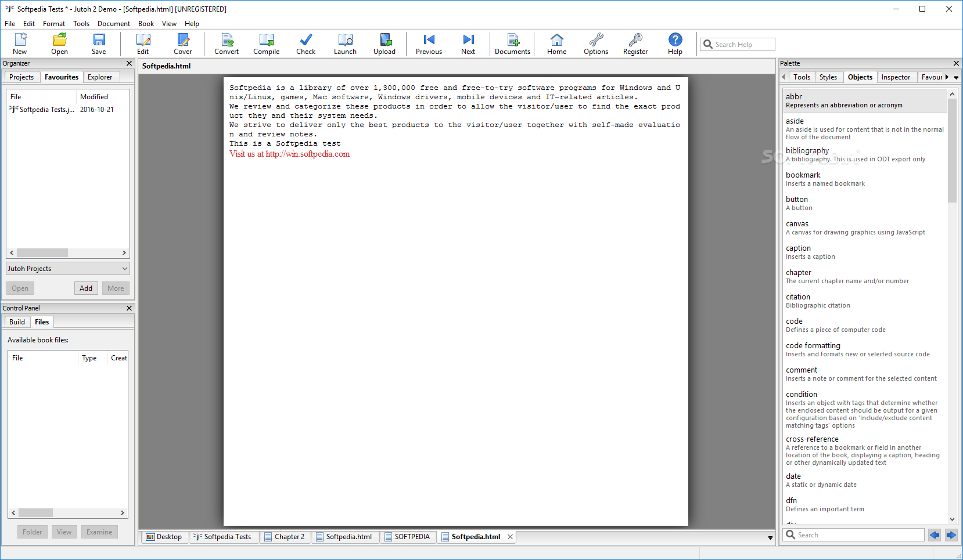Close the Control Panel pane
This screenshot has width=963, height=560.
tap(129, 308)
